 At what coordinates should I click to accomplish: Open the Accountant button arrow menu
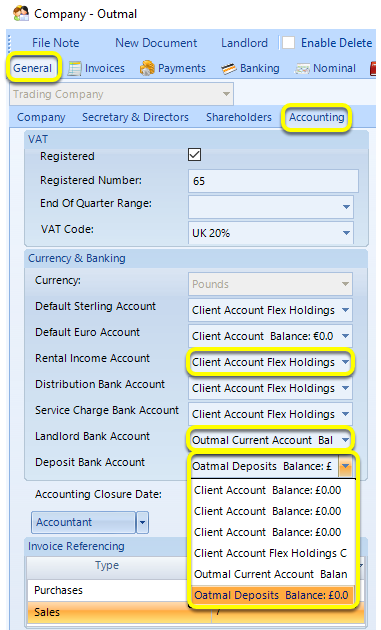[142, 522]
